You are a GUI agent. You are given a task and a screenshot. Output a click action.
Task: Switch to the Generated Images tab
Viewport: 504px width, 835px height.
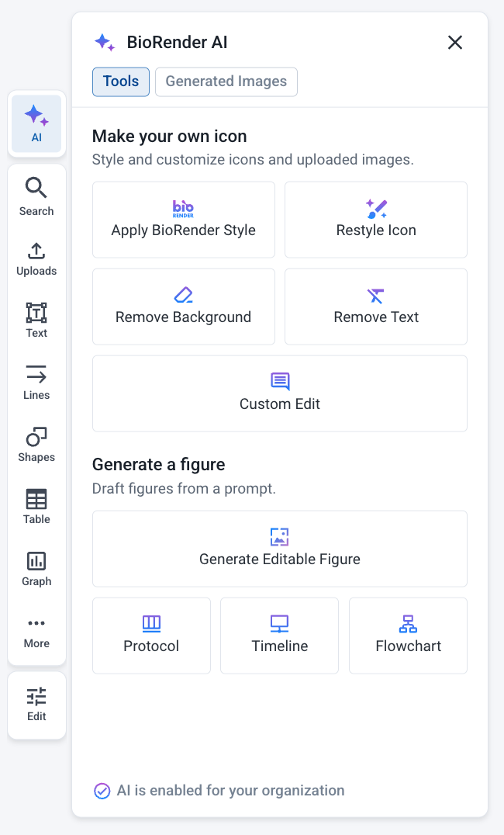226,81
